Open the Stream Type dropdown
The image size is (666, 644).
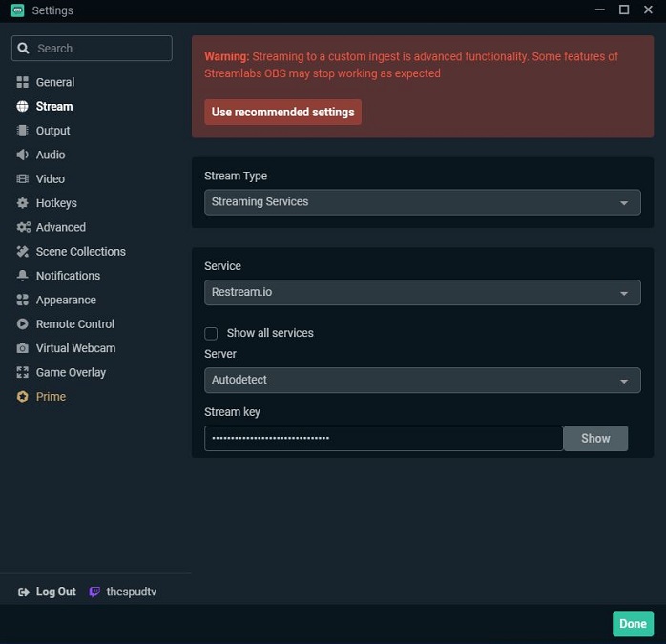click(x=422, y=202)
